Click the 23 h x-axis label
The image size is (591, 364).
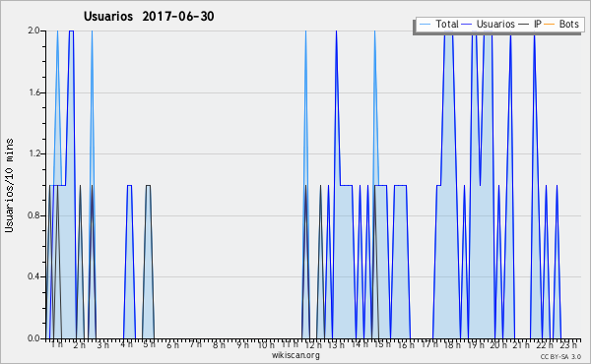pos(568,344)
